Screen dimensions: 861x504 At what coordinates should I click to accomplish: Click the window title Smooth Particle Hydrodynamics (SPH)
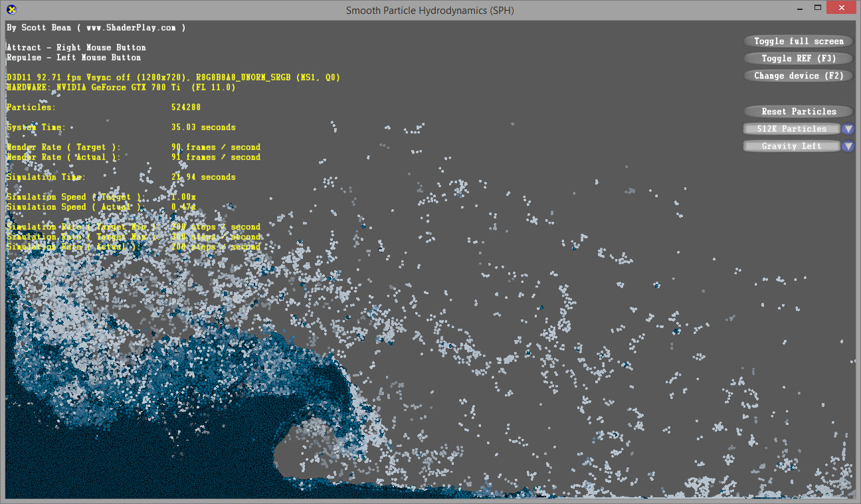(430, 10)
